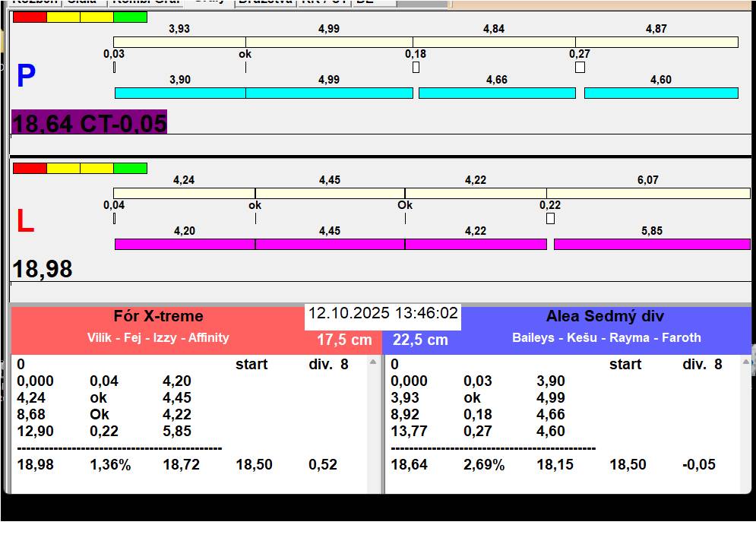Image resolution: width=756 pixels, height=544 pixels.
Task: Click the 2,69% value in Alea summary
Action: coord(484,465)
